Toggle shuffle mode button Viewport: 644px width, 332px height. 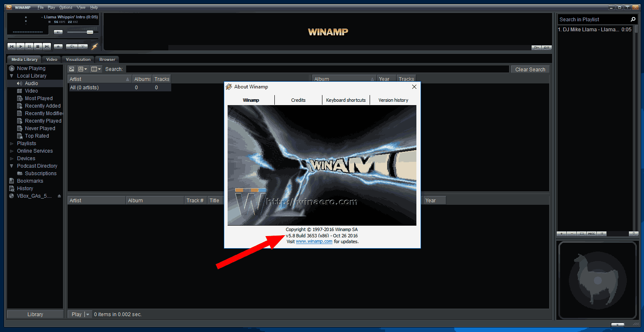pyautogui.click(x=72, y=47)
